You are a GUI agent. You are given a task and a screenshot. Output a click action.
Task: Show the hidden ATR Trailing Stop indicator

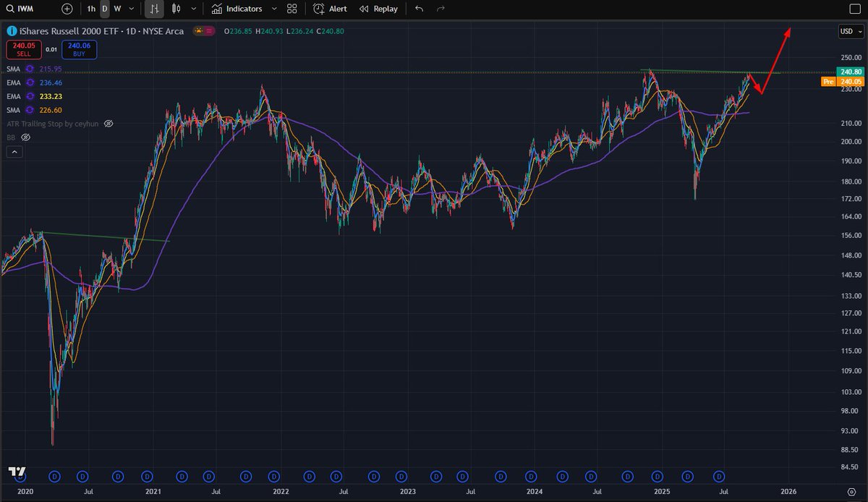tap(109, 124)
